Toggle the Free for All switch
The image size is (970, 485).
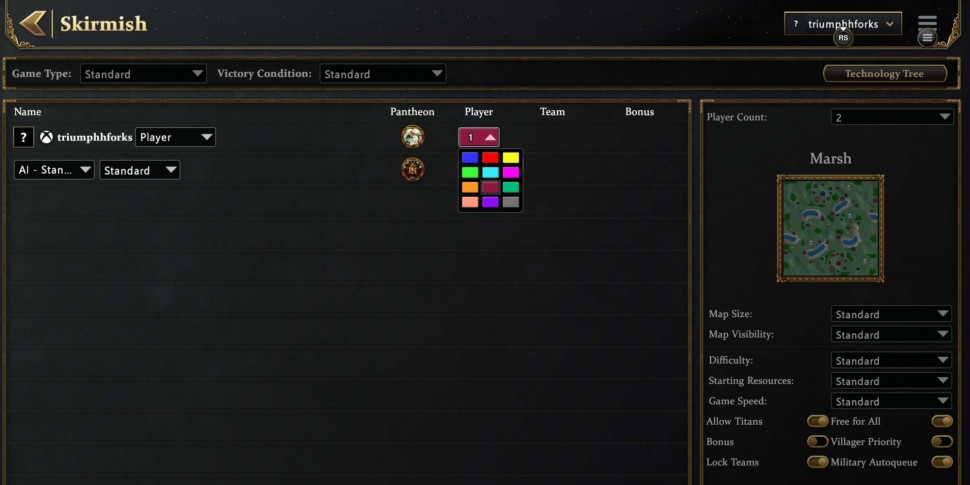click(x=942, y=421)
